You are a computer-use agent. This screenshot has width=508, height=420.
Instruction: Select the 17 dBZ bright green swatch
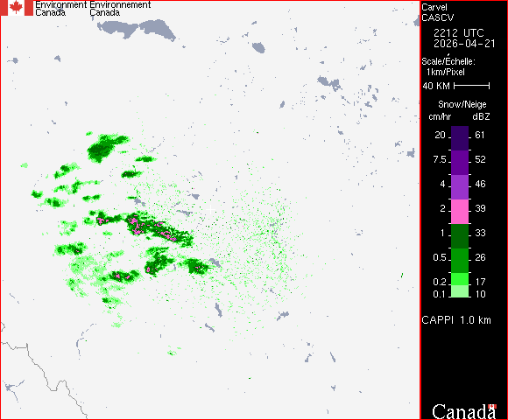pos(460,279)
